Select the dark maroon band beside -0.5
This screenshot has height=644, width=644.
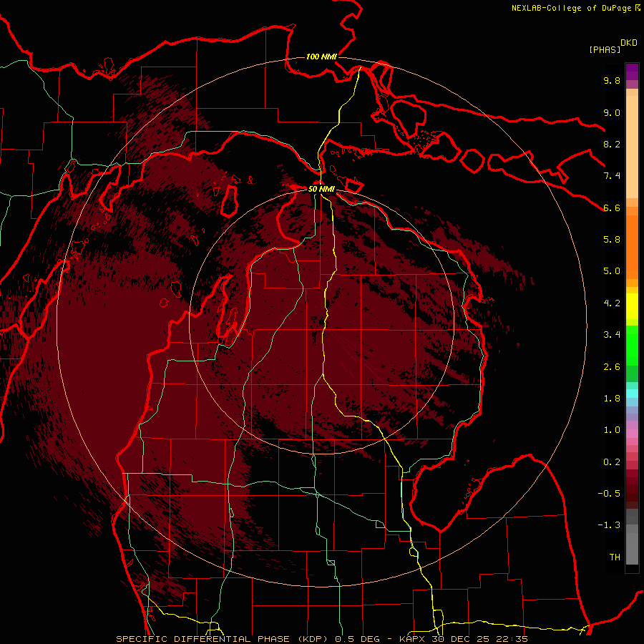[x=632, y=493]
